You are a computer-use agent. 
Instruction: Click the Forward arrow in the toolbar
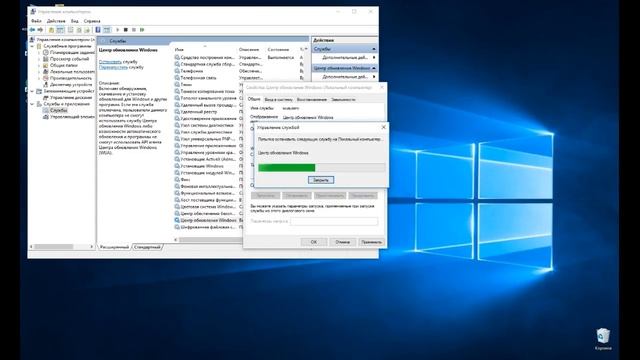40,30
